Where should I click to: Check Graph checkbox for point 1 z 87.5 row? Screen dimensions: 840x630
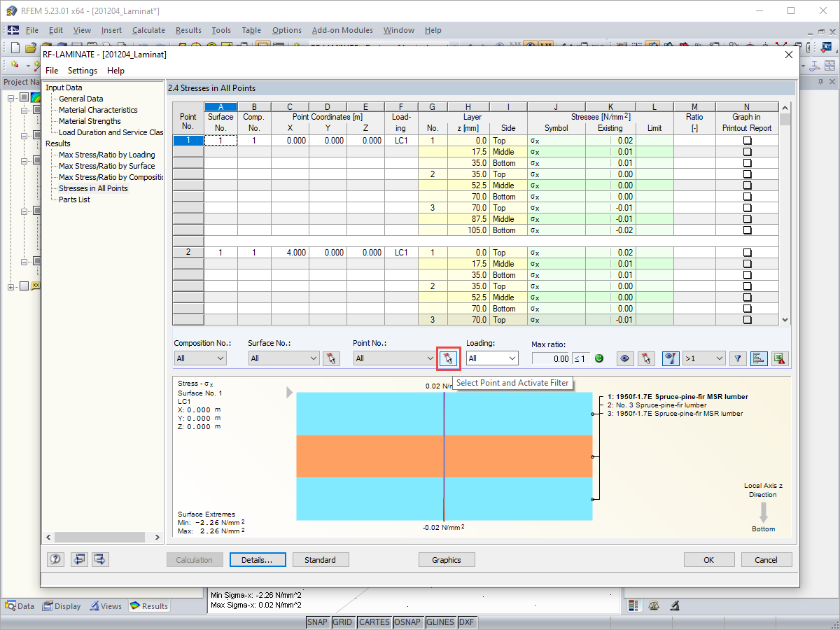click(x=747, y=219)
